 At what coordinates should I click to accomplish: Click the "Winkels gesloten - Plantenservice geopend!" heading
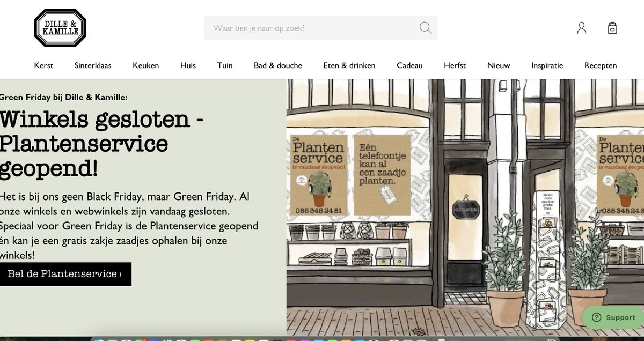102,144
